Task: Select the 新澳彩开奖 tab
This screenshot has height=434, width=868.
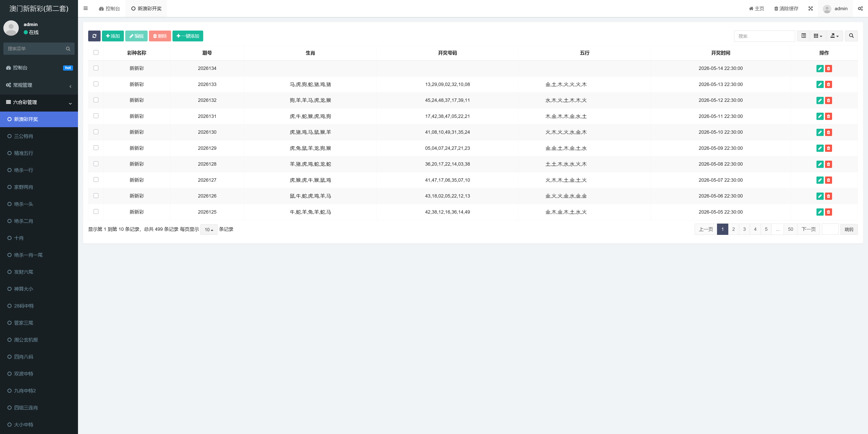Action: pos(146,8)
